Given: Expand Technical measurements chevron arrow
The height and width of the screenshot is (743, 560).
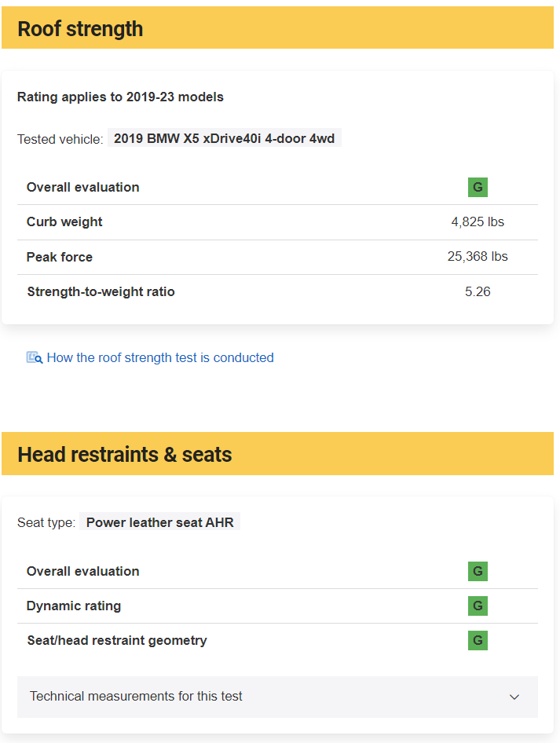Looking at the screenshot, I should pyautogui.click(x=514, y=697).
